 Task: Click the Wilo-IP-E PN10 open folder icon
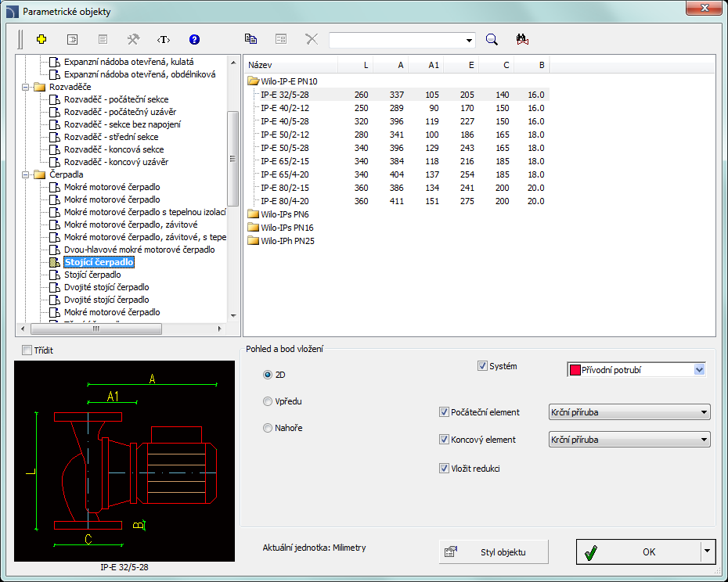tap(253, 81)
